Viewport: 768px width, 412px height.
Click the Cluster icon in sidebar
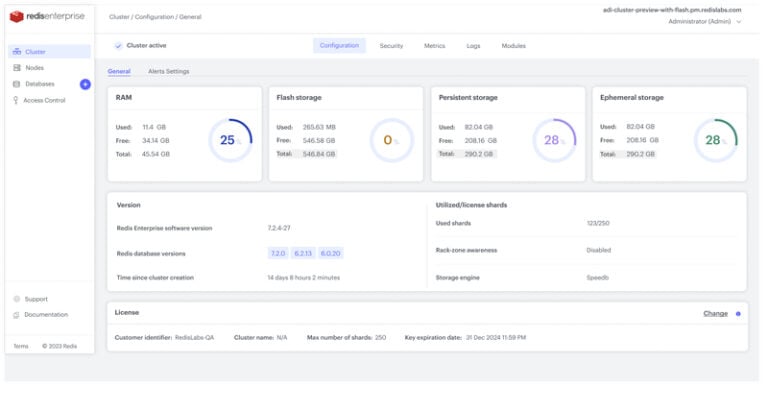pos(17,51)
